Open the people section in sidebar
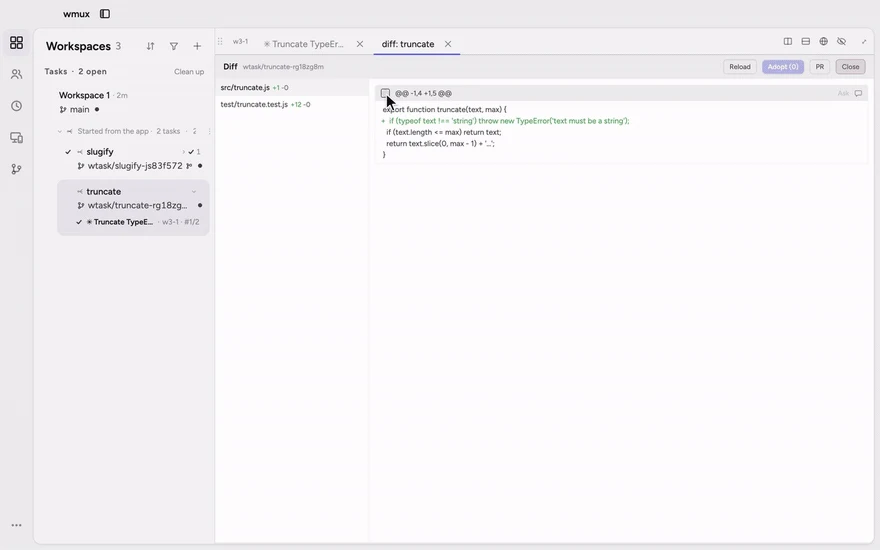The width and height of the screenshot is (880, 550). pyautogui.click(x=16, y=74)
